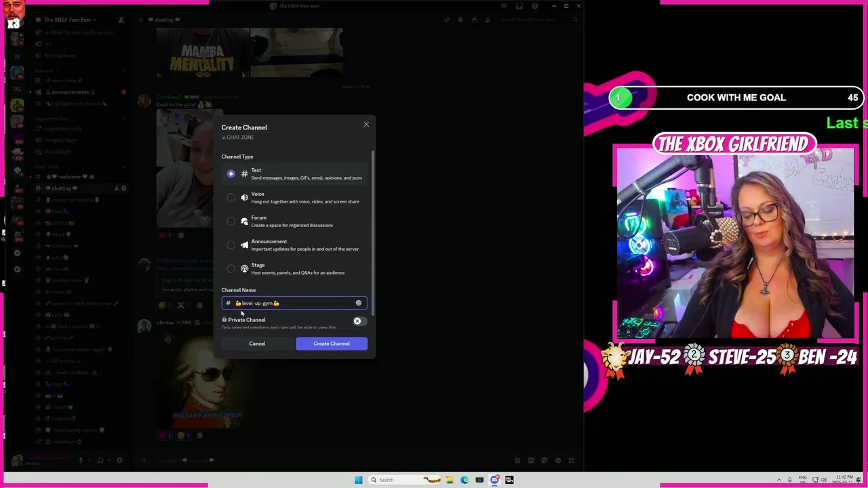Select the Stage channel type radio button
Viewport: 868px width, 488px height.
tap(231, 269)
